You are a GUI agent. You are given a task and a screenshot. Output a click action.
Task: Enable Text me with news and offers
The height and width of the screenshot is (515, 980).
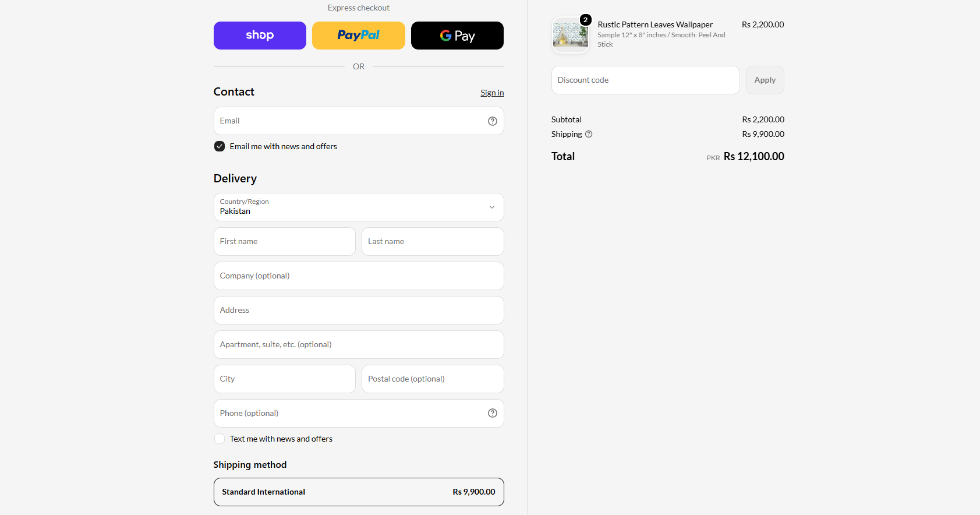[220, 439]
